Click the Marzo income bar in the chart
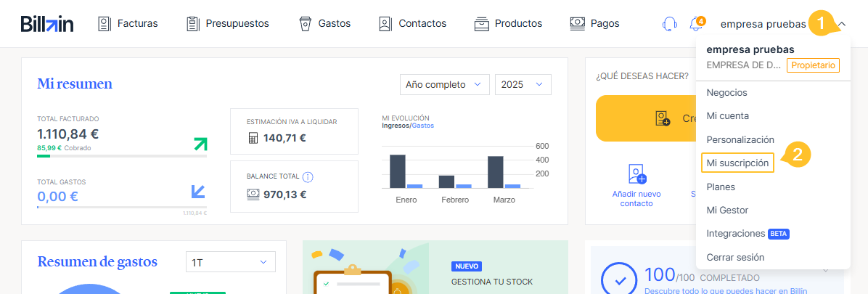This screenshot has height=294, width=868. 496,172
